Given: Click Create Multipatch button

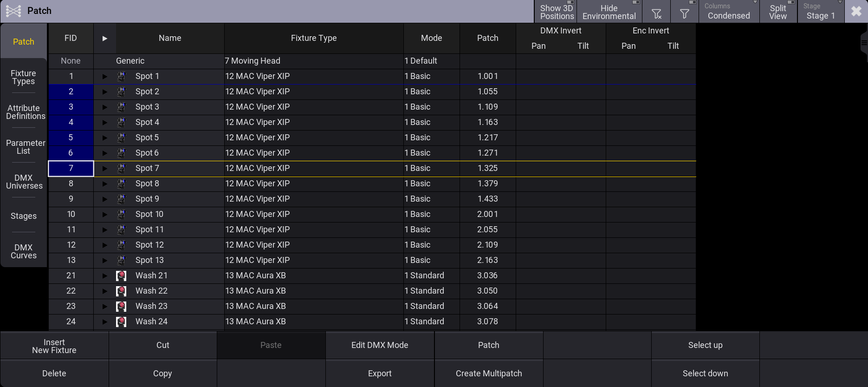Looking at the screenshot, I should pyautogui.click(x=489, y=374).
